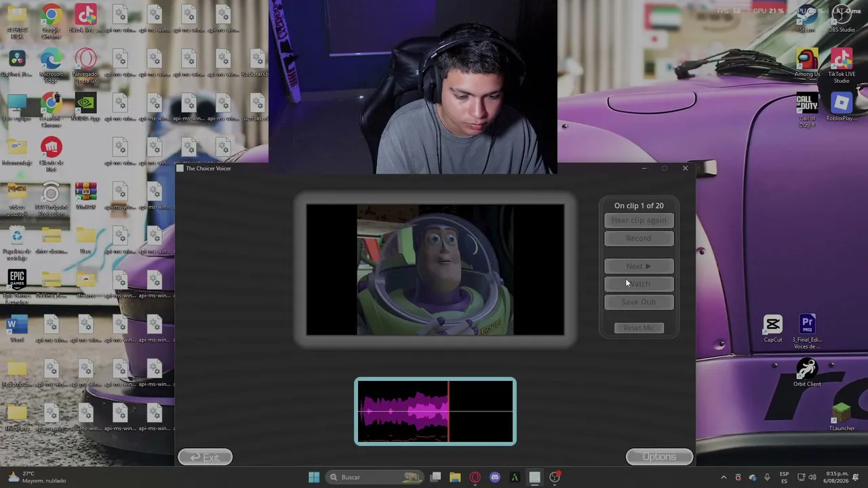
Task: Select the Among Us desktop icon
Action: click(x=807, y=64)
